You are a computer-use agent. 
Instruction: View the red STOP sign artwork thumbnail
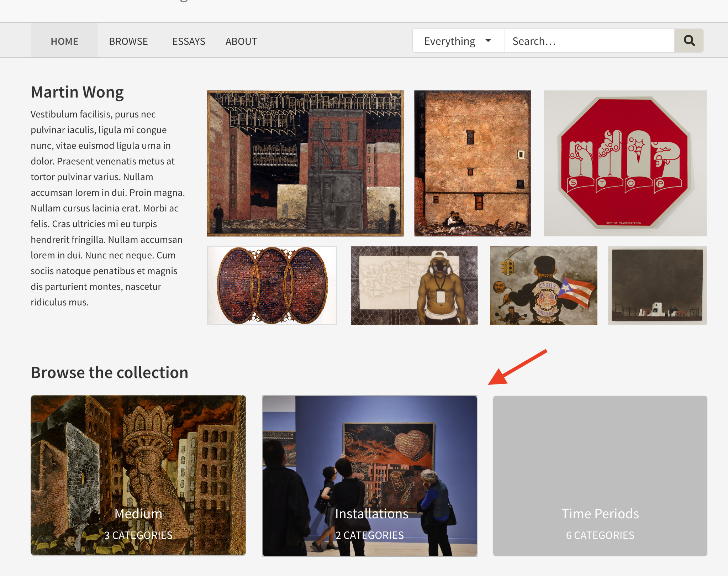tap(625, 163)
